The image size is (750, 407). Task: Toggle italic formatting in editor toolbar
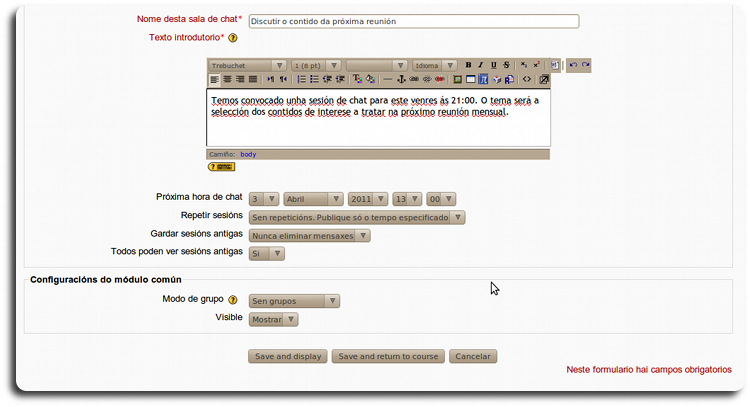coord(481,65)
